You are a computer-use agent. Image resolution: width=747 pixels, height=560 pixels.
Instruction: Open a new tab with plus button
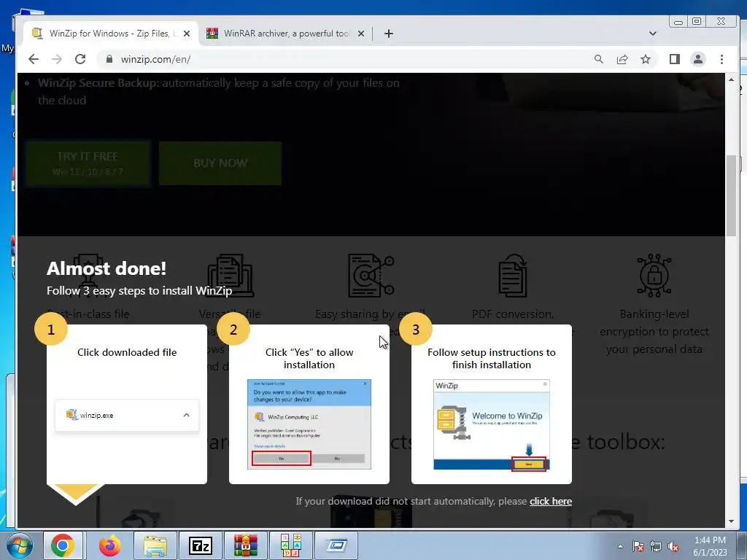389,34
